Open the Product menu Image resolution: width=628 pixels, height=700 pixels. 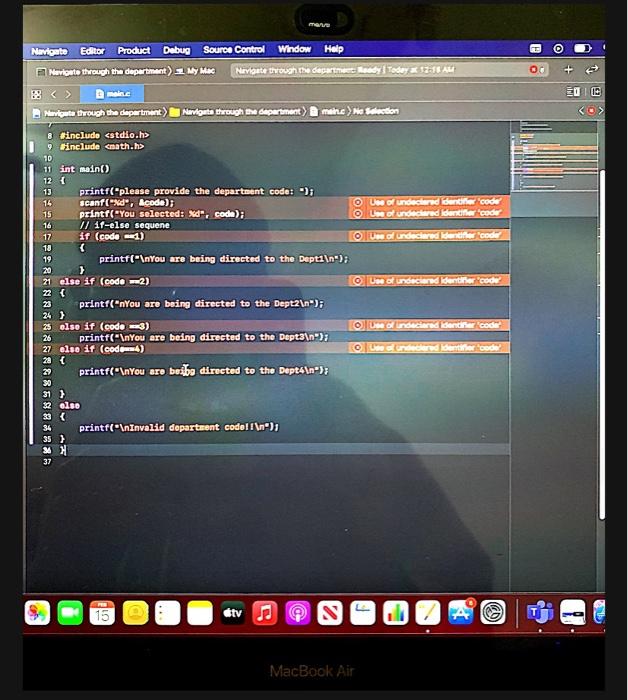[x=134, y=50]
